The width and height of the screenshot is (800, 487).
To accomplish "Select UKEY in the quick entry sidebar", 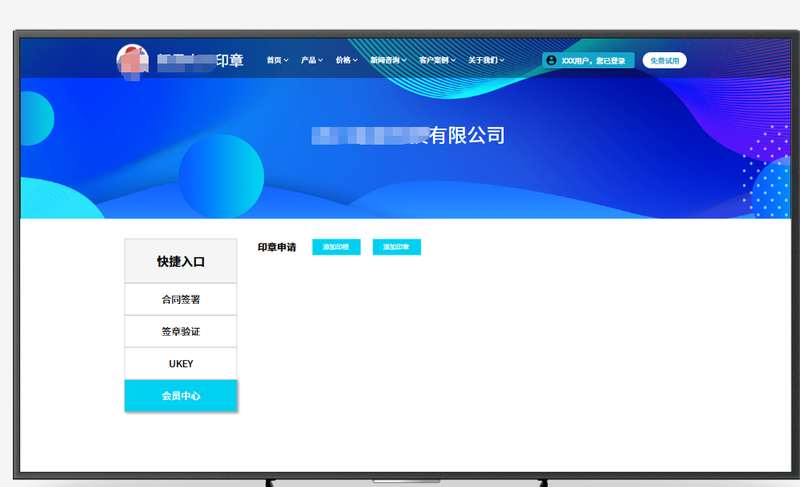I will point(181,364).
